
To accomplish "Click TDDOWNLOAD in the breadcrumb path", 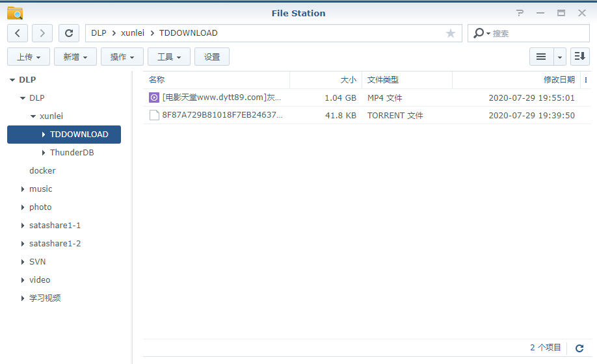I will click(x=189, y=33).
